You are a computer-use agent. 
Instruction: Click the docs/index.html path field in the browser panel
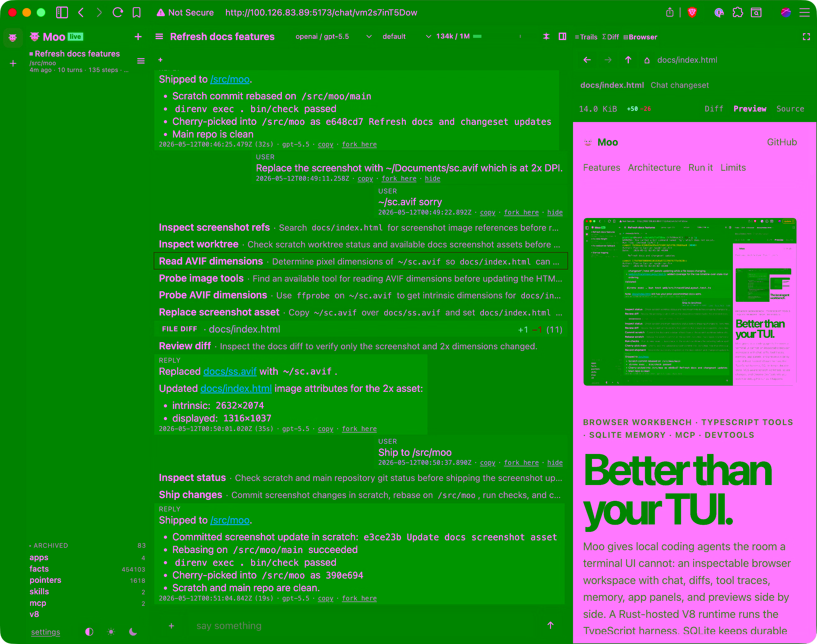(x=687, y=60)
